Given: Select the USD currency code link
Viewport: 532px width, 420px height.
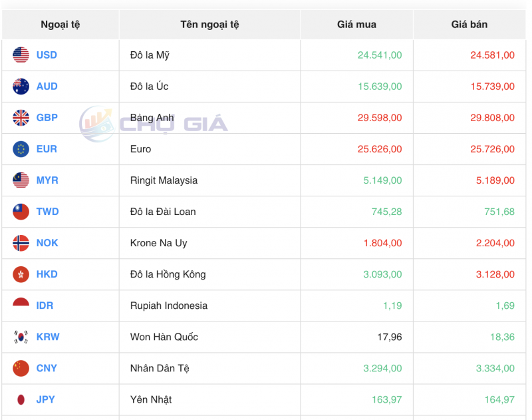Looking at the screenshot, I should tap(46, 55).
